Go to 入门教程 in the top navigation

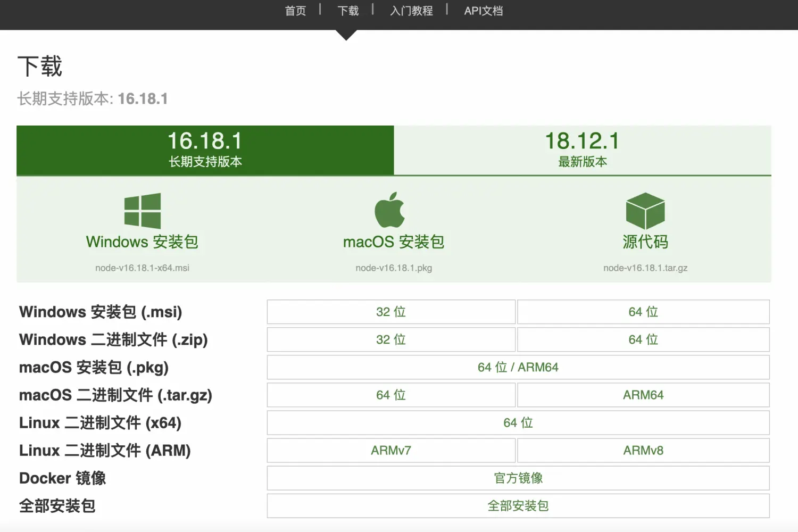(x=411, y=11)
